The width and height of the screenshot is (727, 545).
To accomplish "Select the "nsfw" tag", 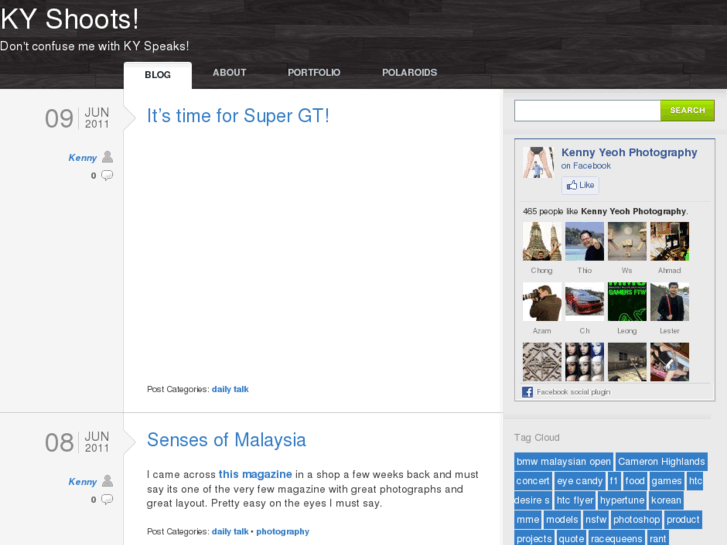I will (596, 519).
